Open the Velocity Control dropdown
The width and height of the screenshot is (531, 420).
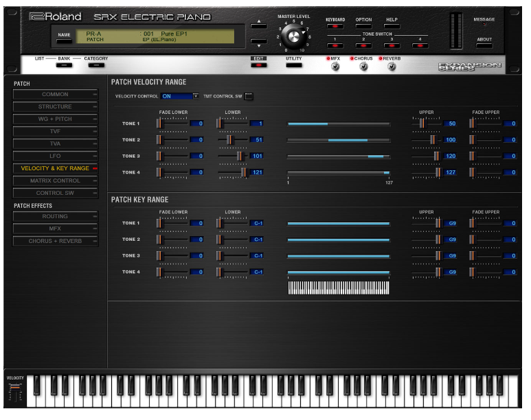click(196, 96)
